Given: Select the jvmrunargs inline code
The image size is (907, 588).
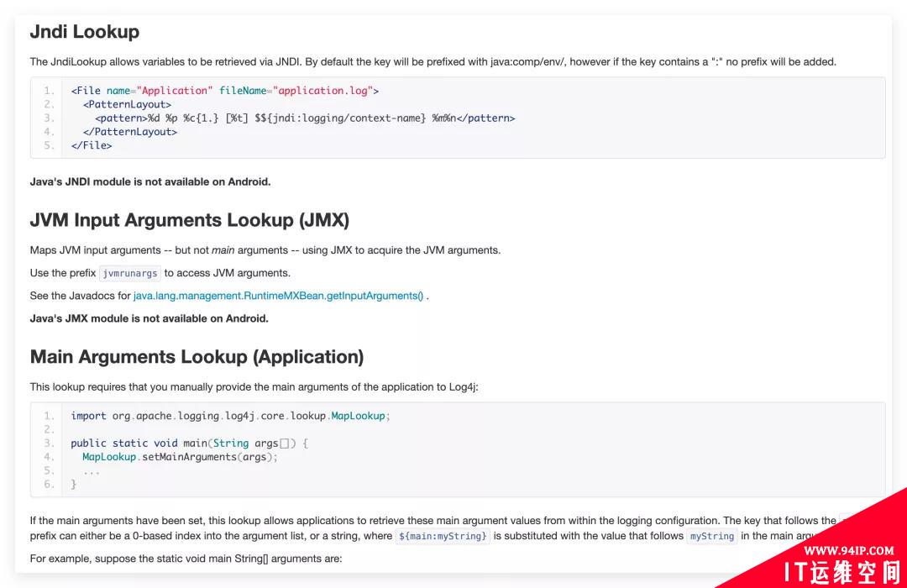Looking at the screenshot, I should pos(130,273).
